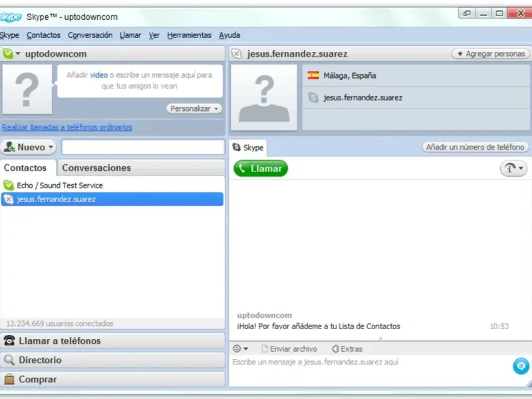Click the Spain flag icon
Viewport: 532px width, 399px height.
[313, 75]
